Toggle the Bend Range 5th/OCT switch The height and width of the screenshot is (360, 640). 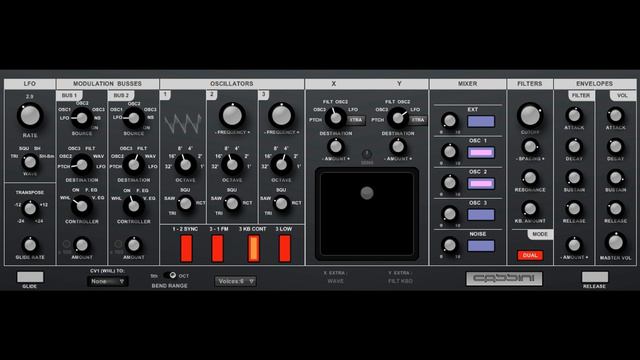click(x=170, y=276)
